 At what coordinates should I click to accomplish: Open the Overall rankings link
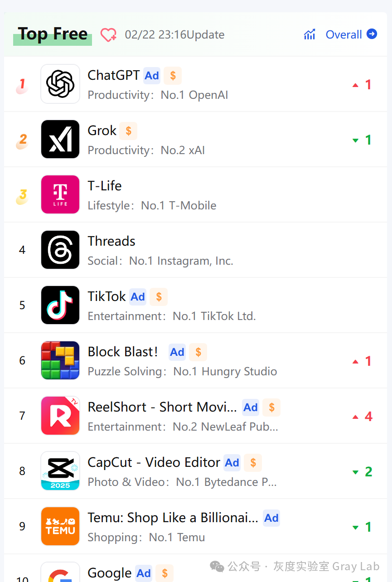344,34
